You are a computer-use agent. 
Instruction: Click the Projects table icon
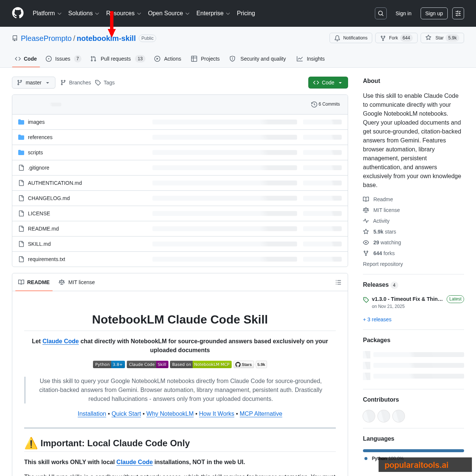(x=194, y=58)
